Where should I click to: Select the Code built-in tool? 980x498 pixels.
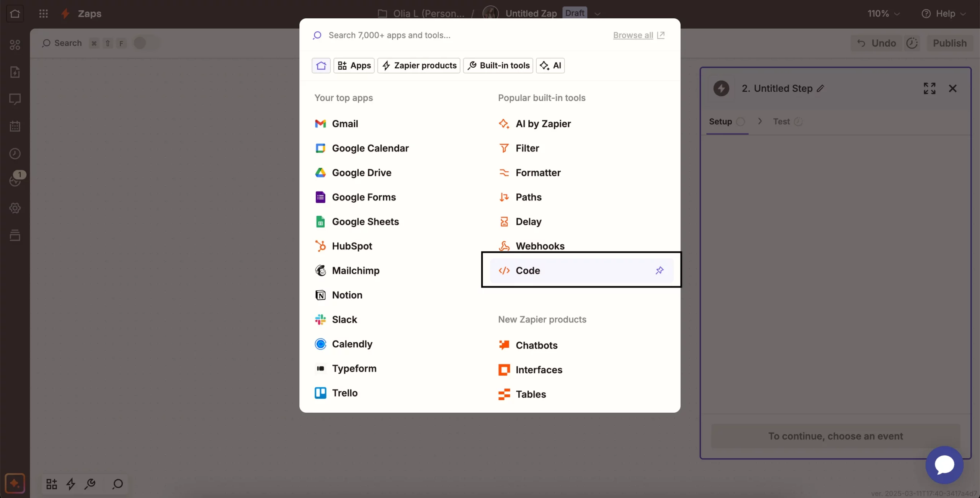point(582,270)
